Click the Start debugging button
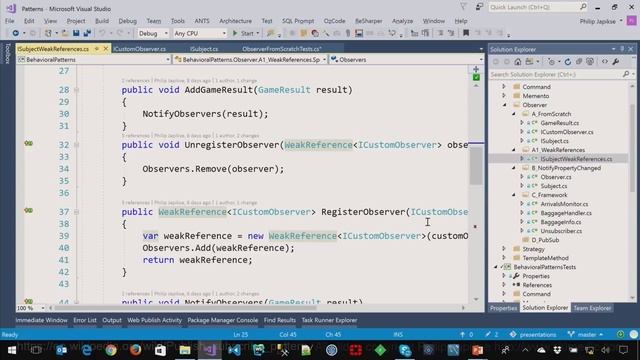Screen dimensions: 640x360 point(245,33)
